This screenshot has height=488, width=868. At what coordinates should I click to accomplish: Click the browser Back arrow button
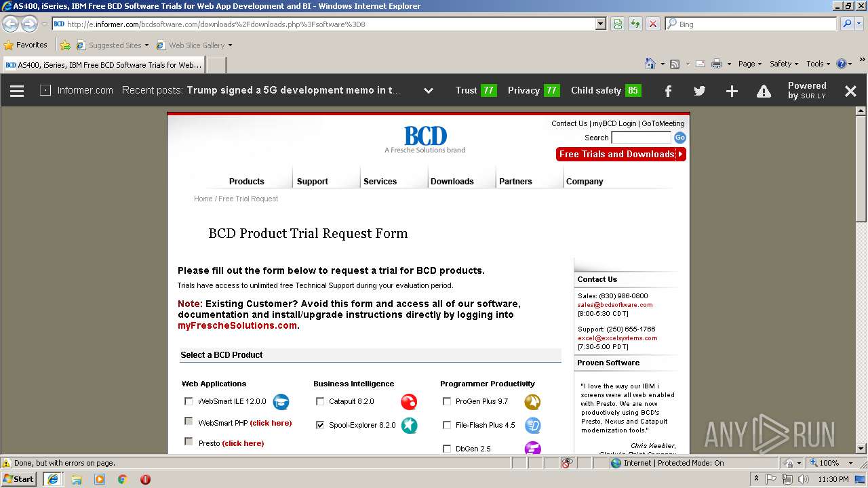10,24
